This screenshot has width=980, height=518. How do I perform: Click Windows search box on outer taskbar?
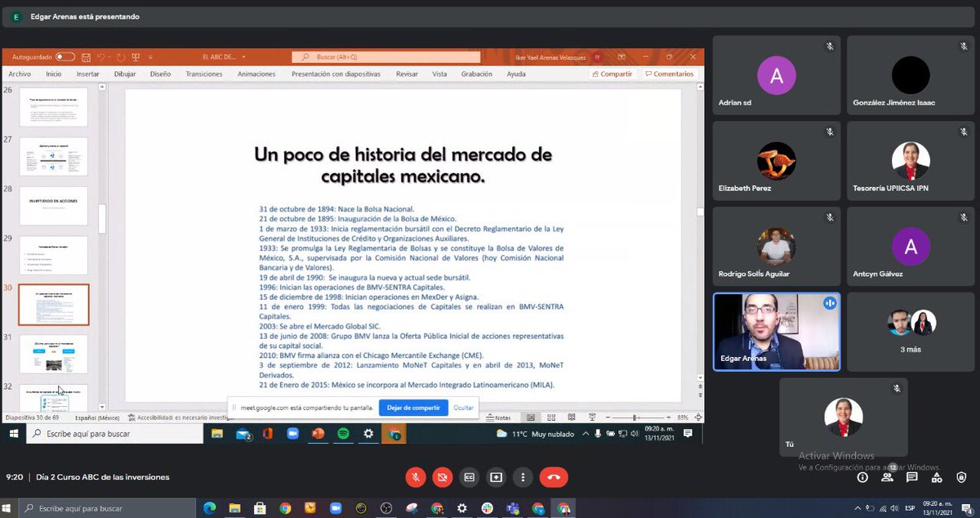[106, 508]
